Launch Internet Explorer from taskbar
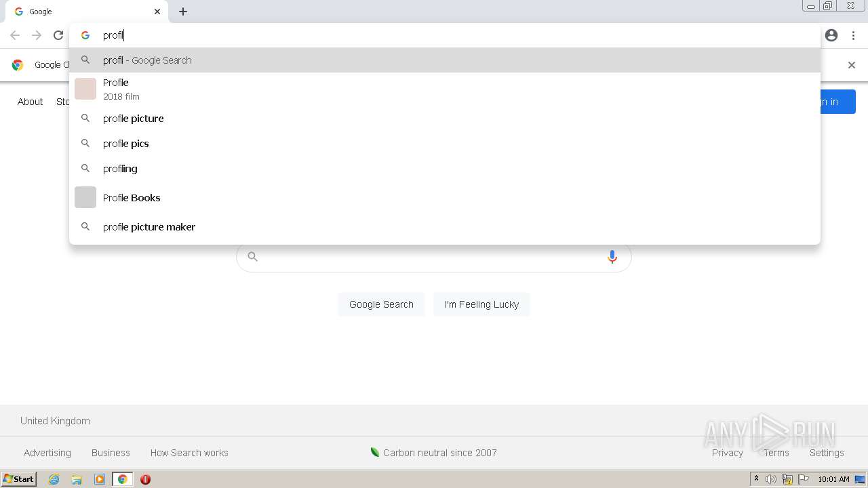868x488 pixels. (54, 479)
